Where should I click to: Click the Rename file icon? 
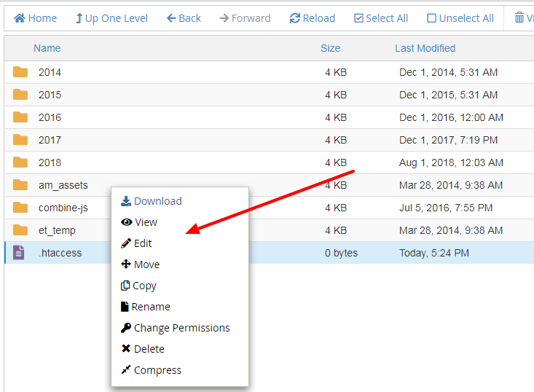point(125,307)
